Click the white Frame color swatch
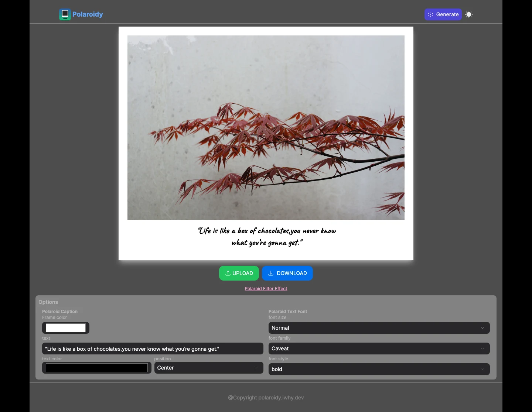The height and width of the screenshot is (412, 532). click(x=66, y=328)
